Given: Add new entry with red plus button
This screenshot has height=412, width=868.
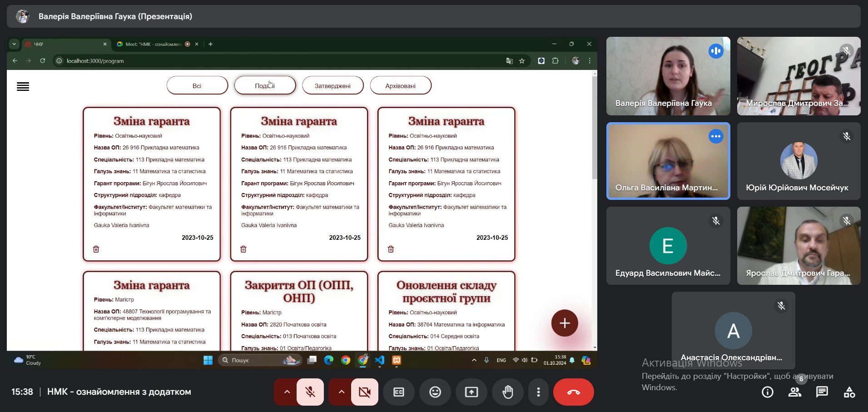Looking at the screenshot, I should pos(565,323).
